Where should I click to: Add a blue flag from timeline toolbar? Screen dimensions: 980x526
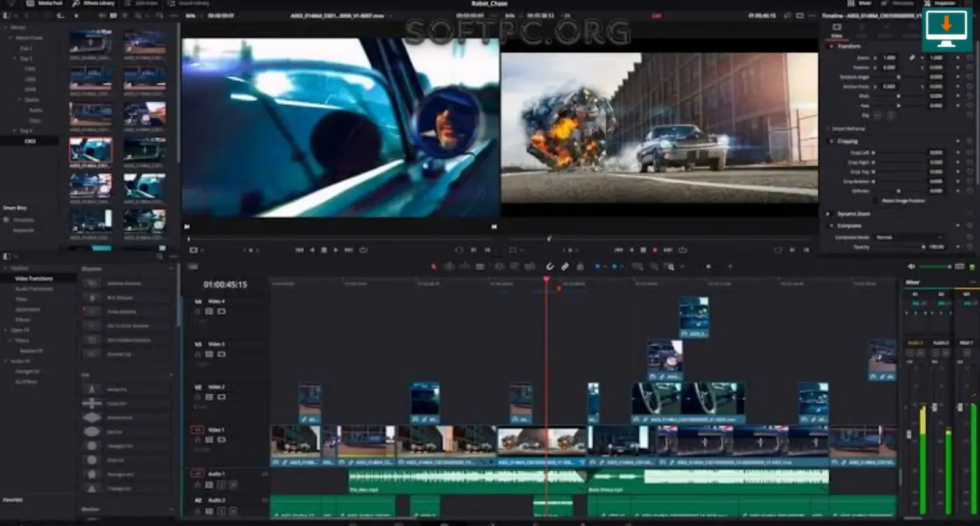598,267
